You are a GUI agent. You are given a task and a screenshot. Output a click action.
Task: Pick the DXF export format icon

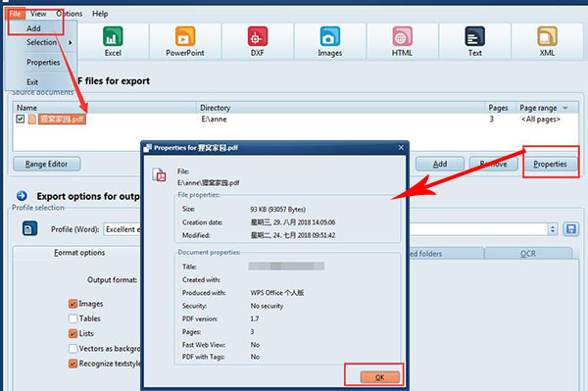point(257,36)
